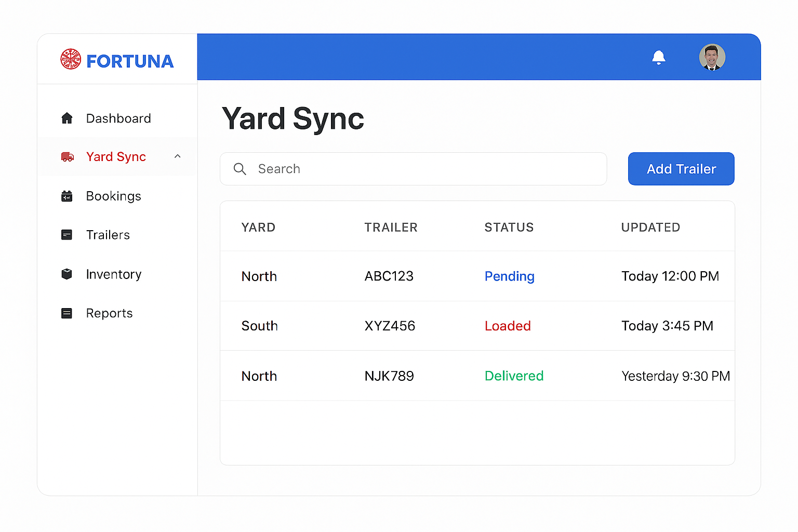Click the Inventory box icon
Screen dimensions: 798x532
tap(67, 274)
